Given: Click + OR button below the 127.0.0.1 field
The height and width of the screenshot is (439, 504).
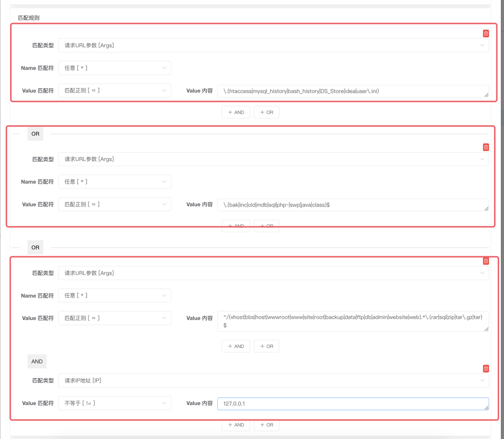Looking at the screenshot, I should (x=267, y=425).
